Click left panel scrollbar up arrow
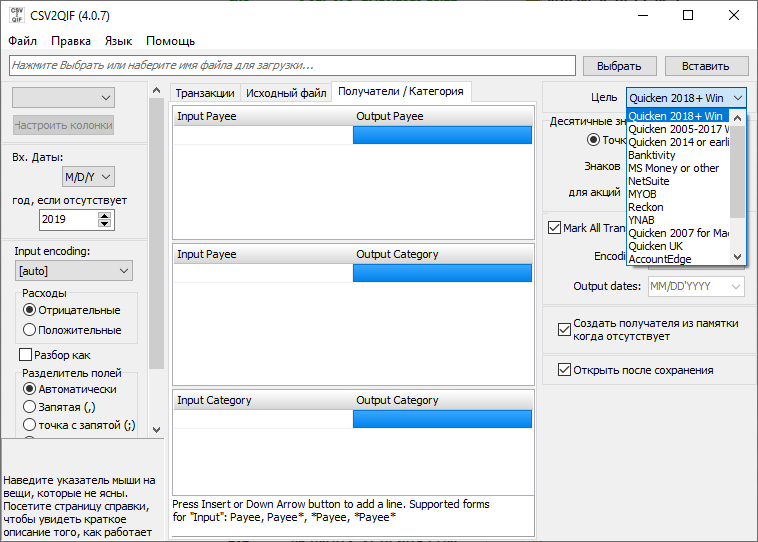Screen dimensions: 758x542 pyautogui.click(x=156, y=90)
